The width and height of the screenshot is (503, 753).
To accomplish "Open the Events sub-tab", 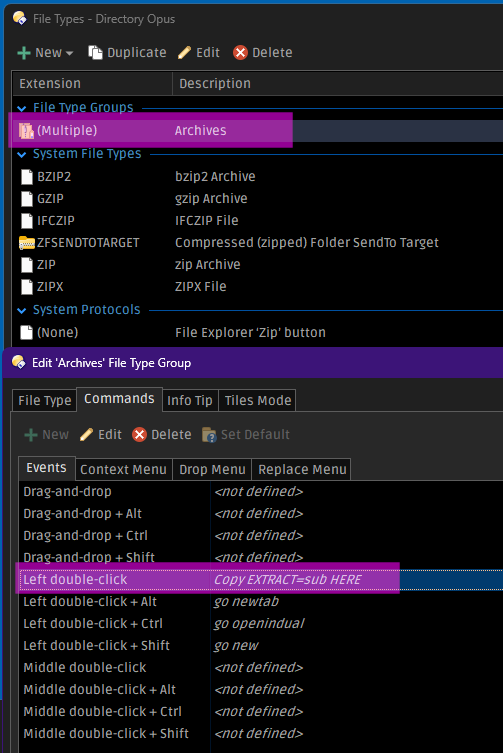I will coord(47,468).
